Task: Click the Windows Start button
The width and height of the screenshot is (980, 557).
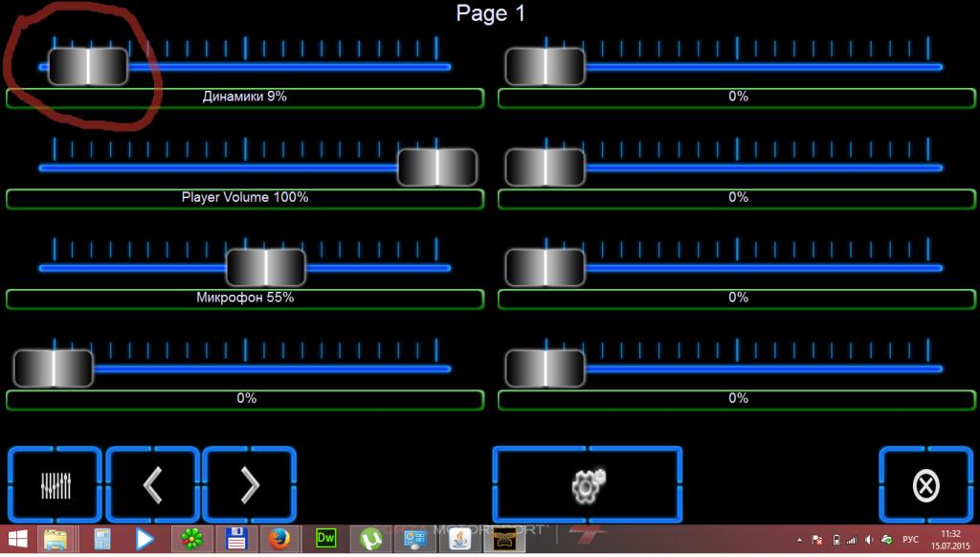Action: pos(18,540)
